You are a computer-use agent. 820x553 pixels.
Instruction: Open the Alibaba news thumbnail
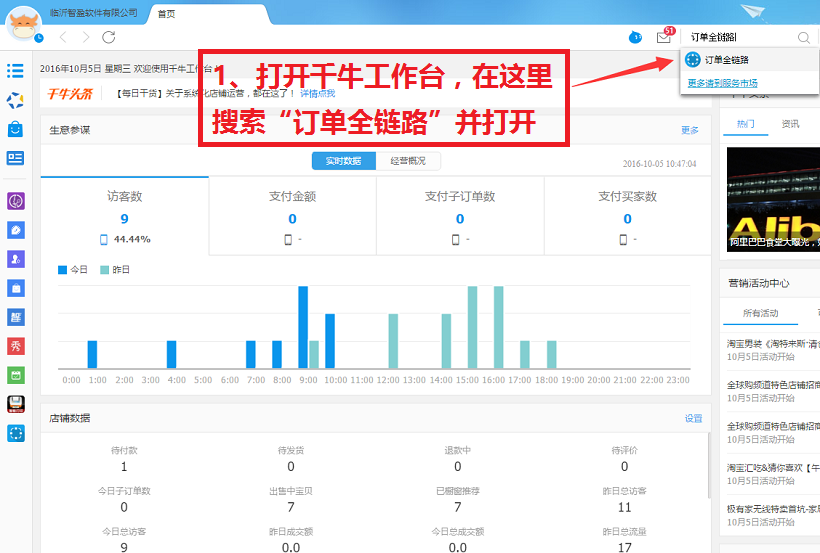click(773, 199)
